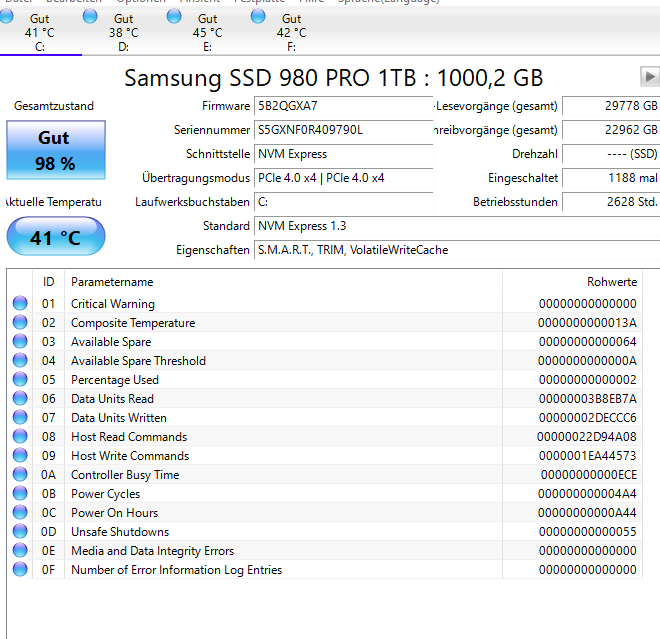The image size is (660, 639).
Task: Click the Composite Temperature status orb
Action: (x=20, y=322)
